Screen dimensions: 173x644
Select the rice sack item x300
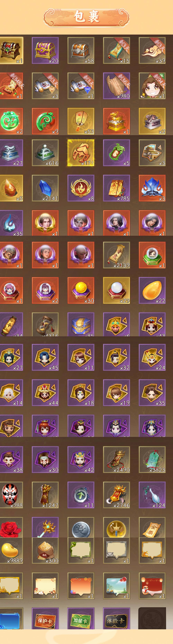(45, 551)
